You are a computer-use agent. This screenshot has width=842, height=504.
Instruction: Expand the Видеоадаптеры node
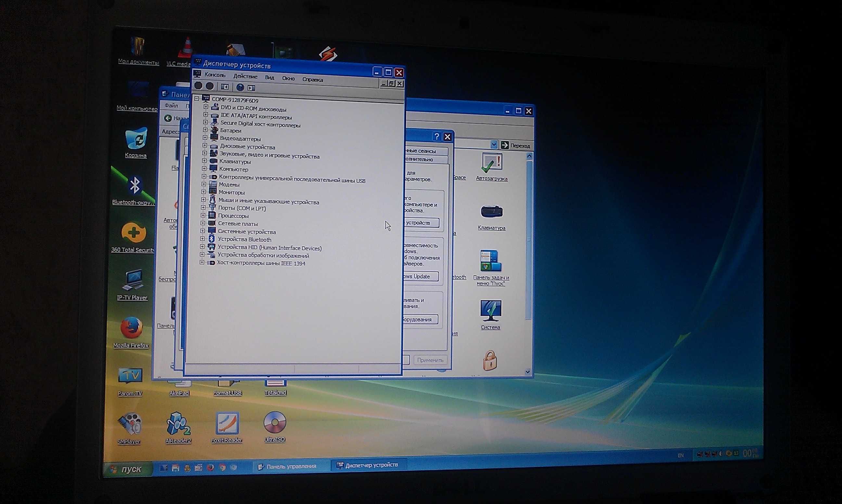point(205,137)
